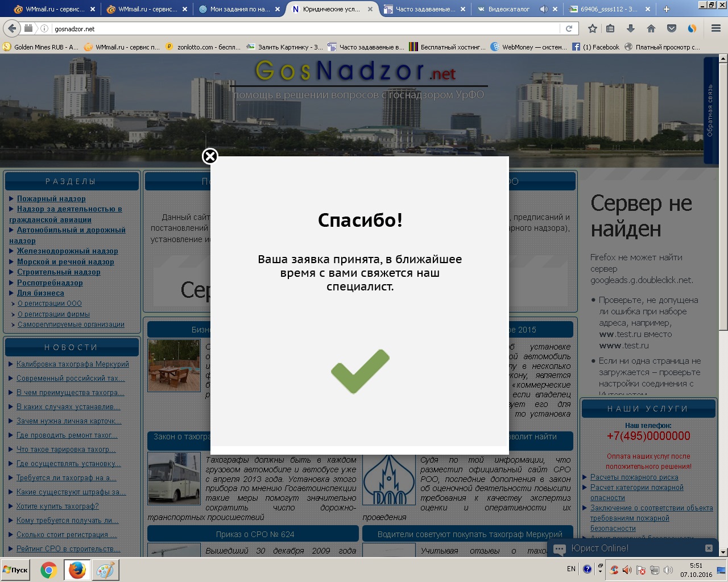This screenshot has height=582, width=728.
Task: Open the Юрист Online chat widget
Action: 600,548
